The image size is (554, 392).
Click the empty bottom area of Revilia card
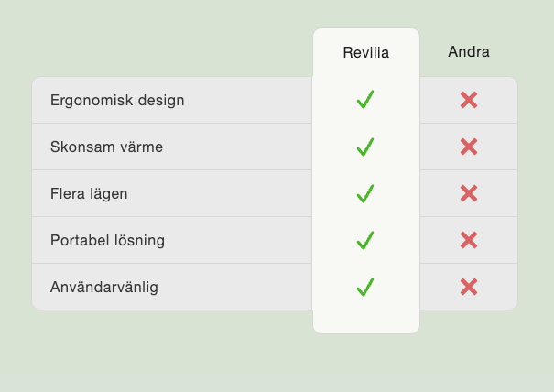click(366, 321)
